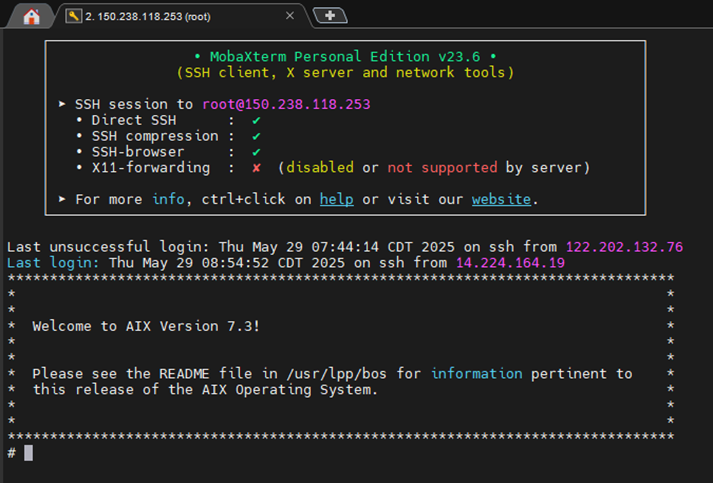Click the blue word info in banner

[x=168, y=199]
